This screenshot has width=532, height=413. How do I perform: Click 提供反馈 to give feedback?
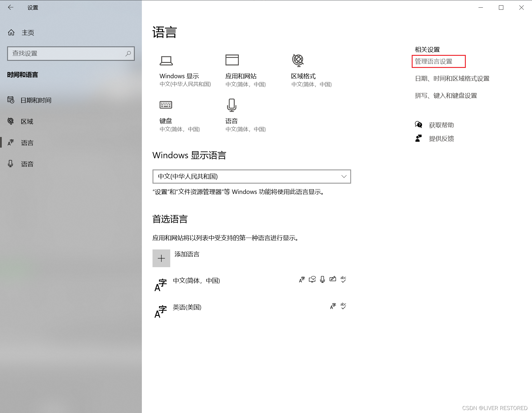pyautogui.click(x=442, y=138)
